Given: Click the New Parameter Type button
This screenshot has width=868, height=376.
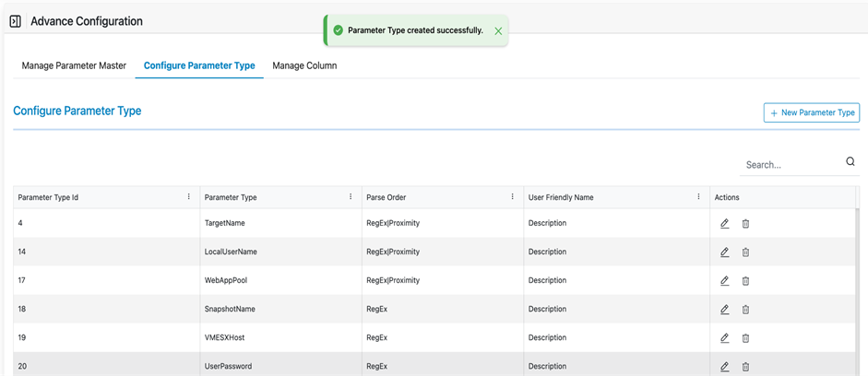Looking at the screenshot, I should point(812,112).
